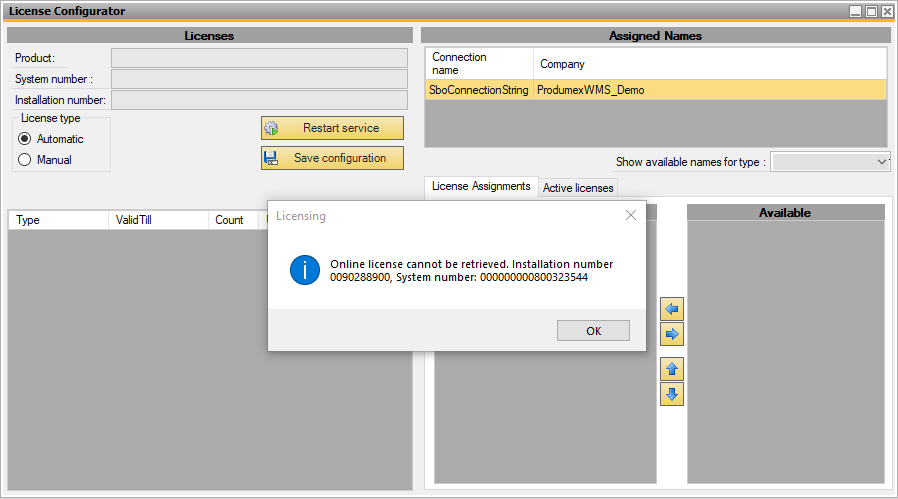Click the Restart service button label

(x=341, y=128)
